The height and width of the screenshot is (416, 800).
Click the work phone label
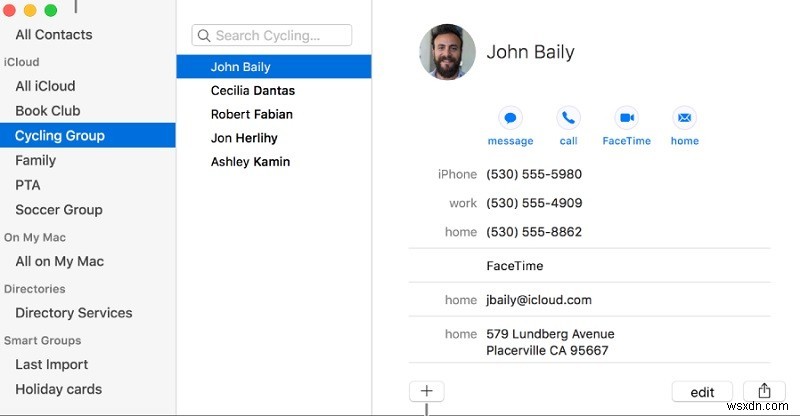click(463, 203)
